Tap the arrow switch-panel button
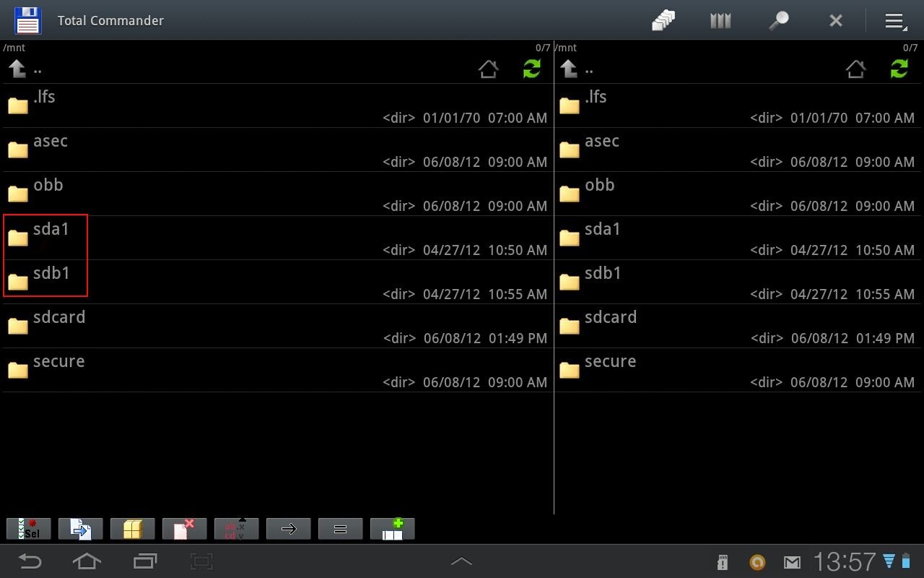 [289, 529]
